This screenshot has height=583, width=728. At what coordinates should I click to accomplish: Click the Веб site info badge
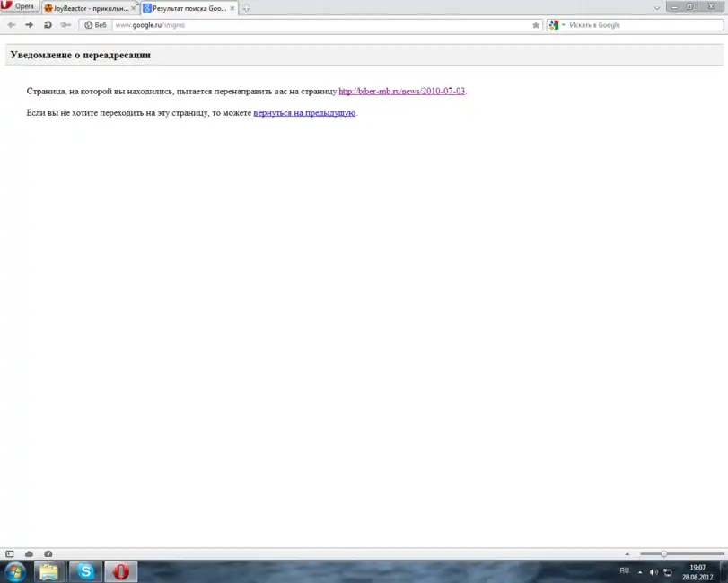[x=95, y=25]
